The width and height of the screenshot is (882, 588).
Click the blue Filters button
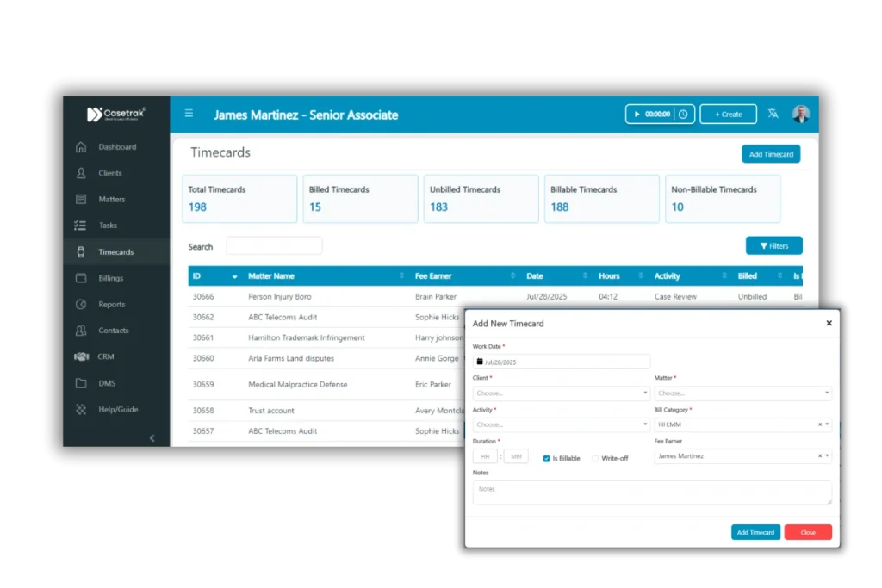pyautogui.click(x=773, y=246)
